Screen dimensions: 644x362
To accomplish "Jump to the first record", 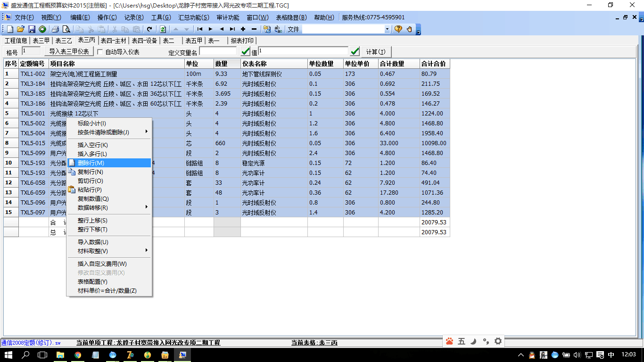I will coord(200,29).
